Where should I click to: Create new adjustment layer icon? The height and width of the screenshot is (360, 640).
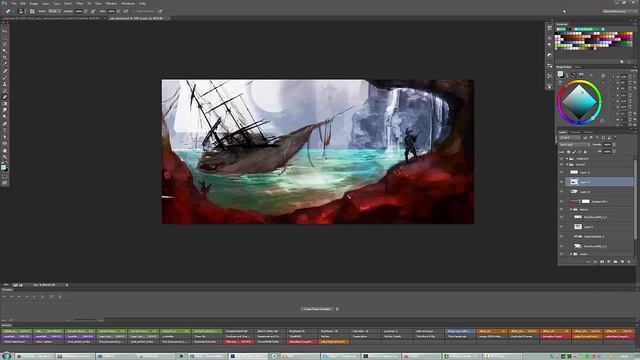(x=609, y=262)
